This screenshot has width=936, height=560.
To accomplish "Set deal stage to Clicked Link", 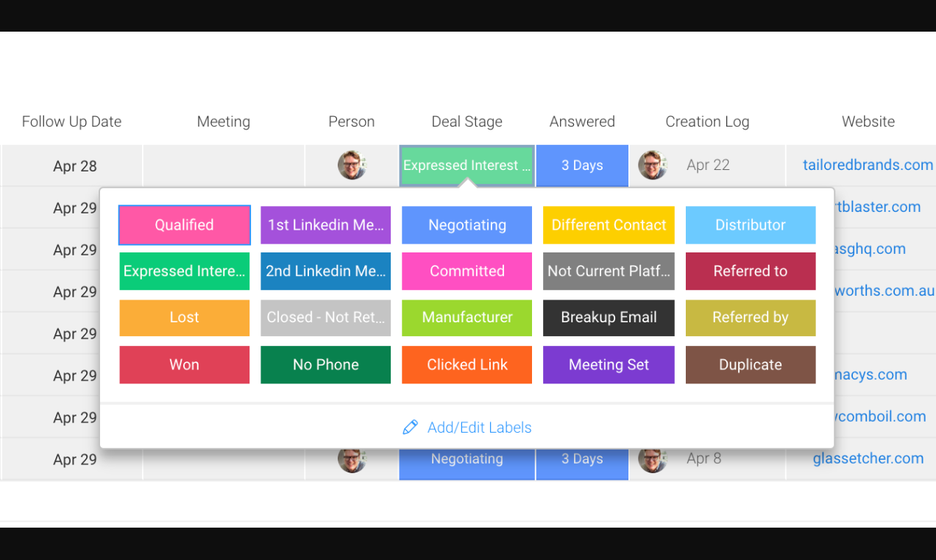I will (x=467, y=364).
